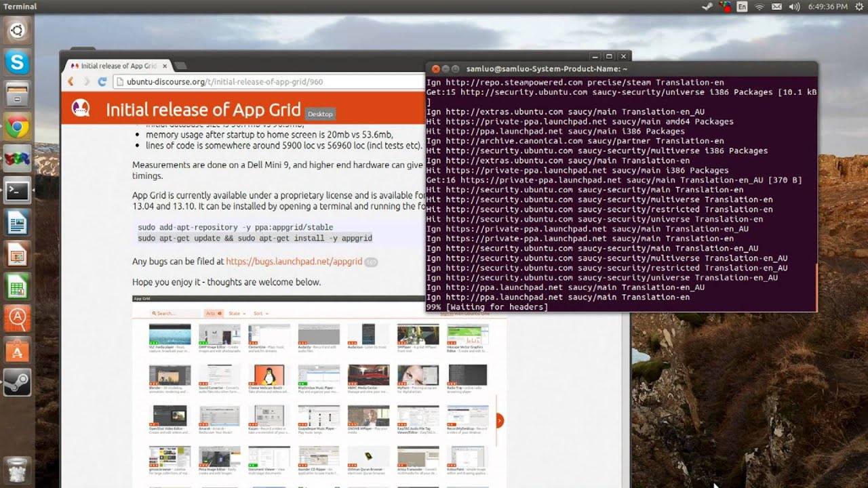This screenshot has height=488, width=868.
Task: Click the Terminal title bar text
Action: coord(547,69)
